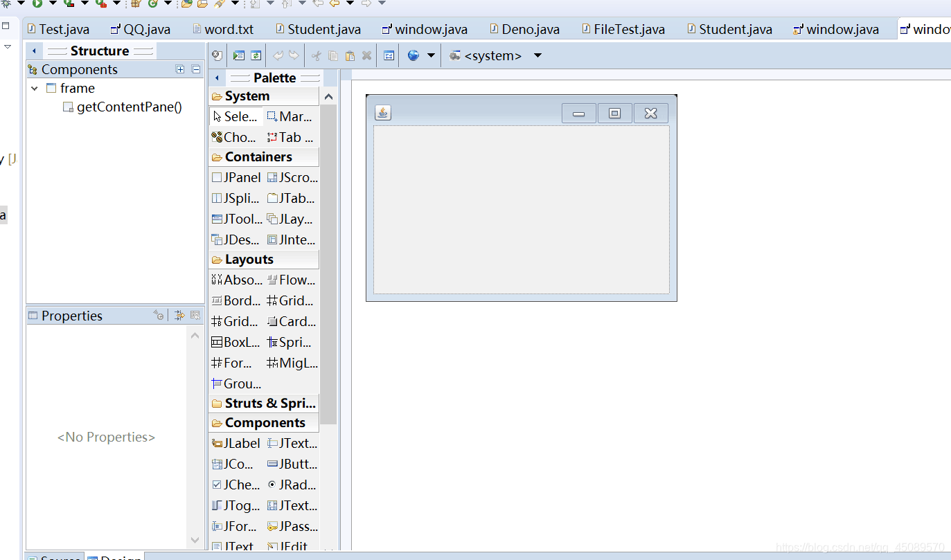The height and width of the screenshot is (560, 951).
Task: Click the Copy icon in designer toolbar
Action: [333, 55]
